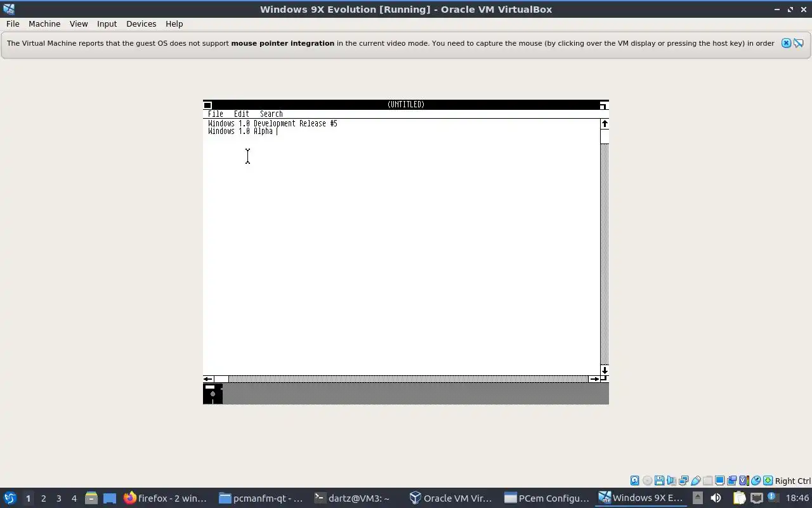812x508 pixels.
Task: Dismiss the mouse integration notification
Action: click(x=786, y=43)
